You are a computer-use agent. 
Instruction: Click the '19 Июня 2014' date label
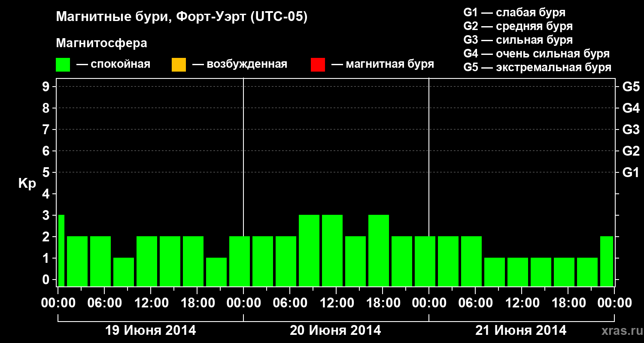pyautogui.click(x=151, y=331)
